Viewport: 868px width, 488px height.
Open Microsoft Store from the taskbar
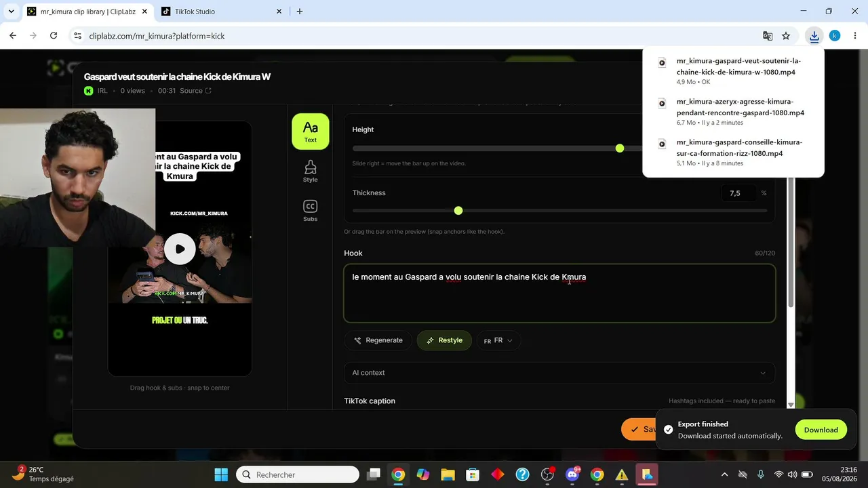click(473, 474)
